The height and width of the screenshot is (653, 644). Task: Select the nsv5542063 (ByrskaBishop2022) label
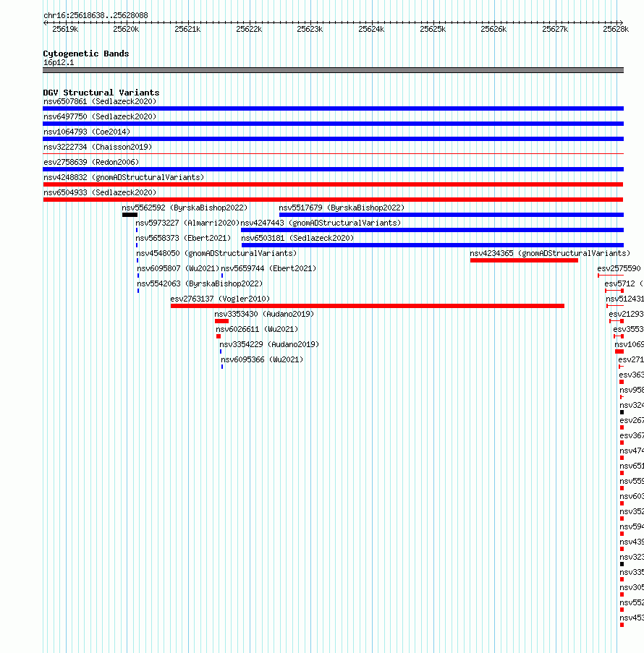click(200, 284)
